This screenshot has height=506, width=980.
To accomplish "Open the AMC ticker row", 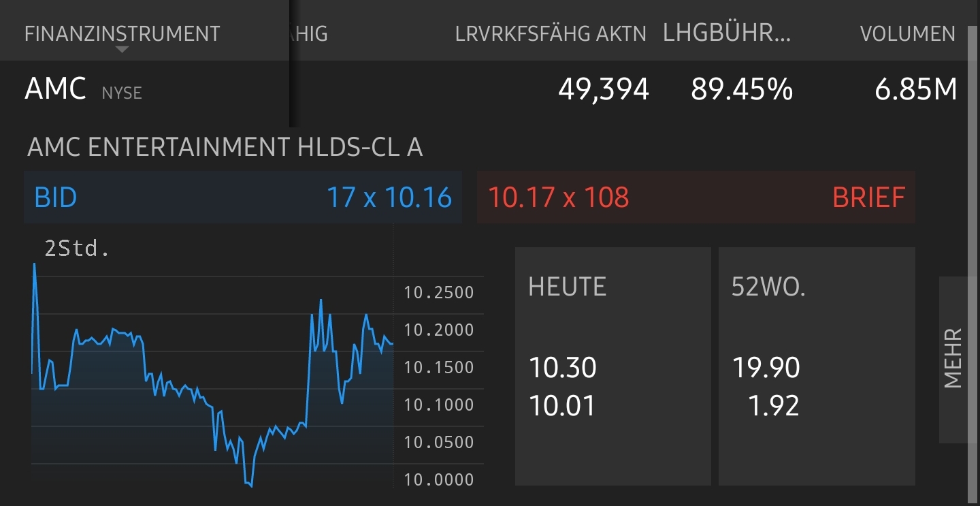I will [x=490, y=89].
